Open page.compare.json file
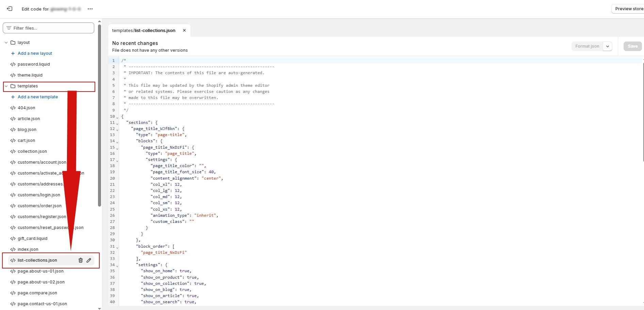The width and height of the screenshot is (644, 310). pyautogui.click(x=37, y=293)
